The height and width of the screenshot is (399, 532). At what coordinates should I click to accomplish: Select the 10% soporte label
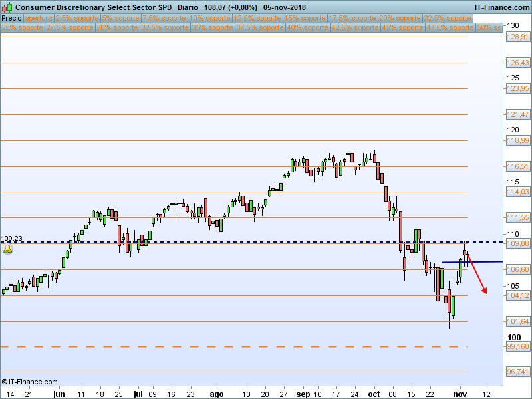[209, 18]
